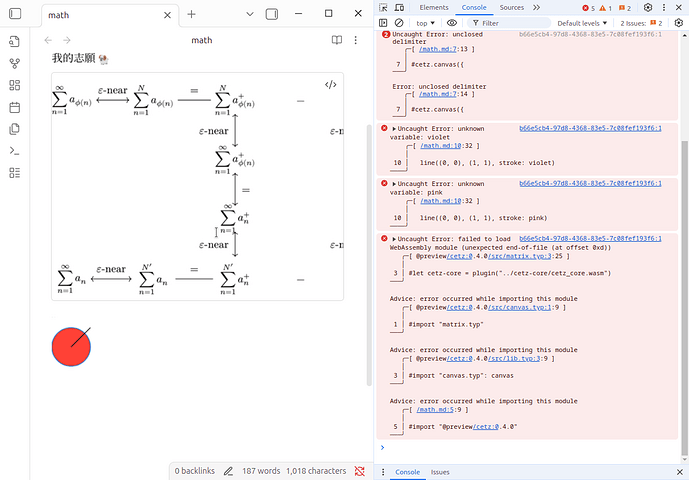The height and width of the screenshot is (480, 689).
Task: Open daily note calendar icon
Action: [14, 107]
